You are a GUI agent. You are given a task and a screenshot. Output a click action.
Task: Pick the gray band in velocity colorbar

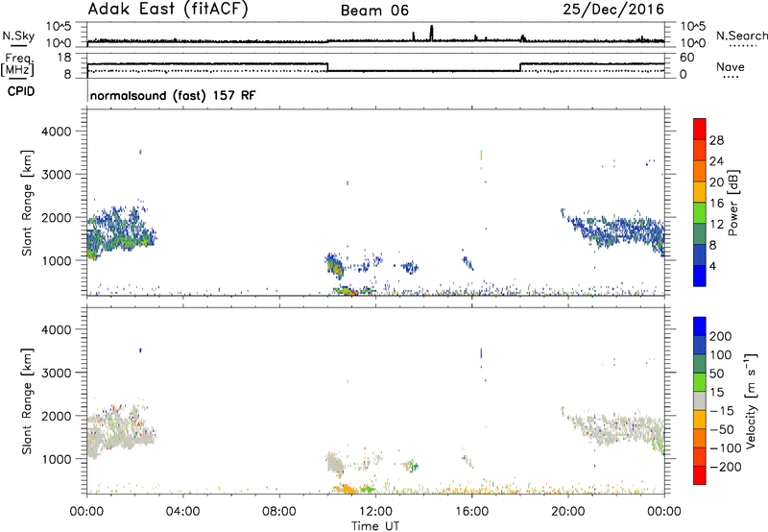pos(700,400)
